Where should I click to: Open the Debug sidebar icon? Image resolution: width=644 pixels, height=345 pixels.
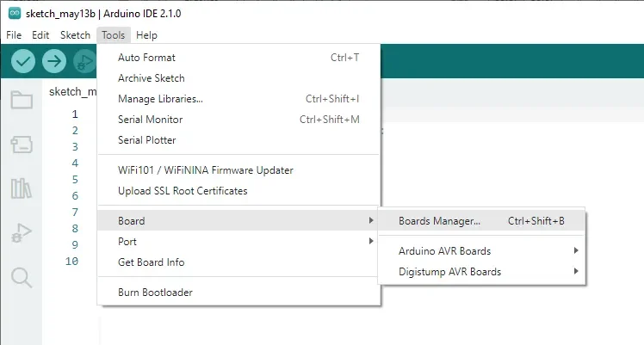pyautogui.click(x=22, y=233)
